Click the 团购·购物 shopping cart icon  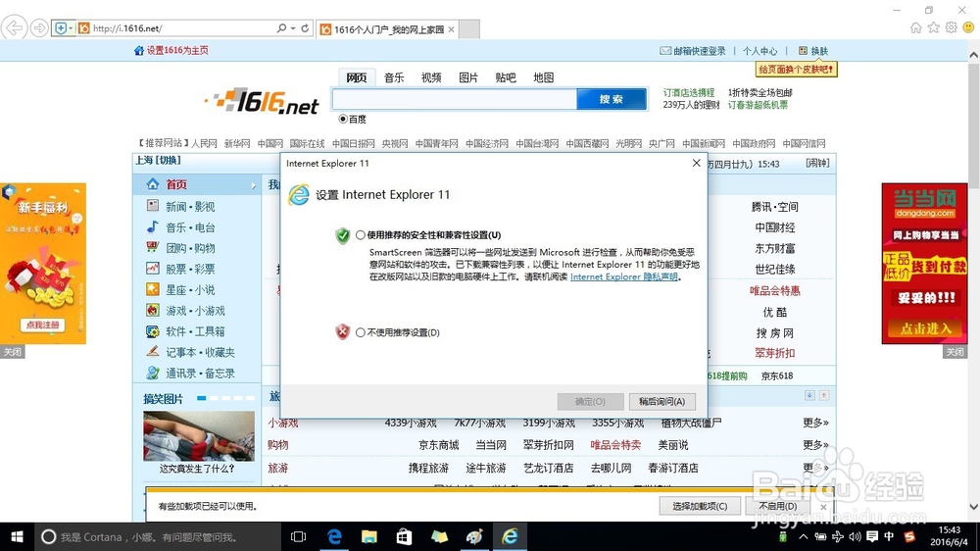153,247
